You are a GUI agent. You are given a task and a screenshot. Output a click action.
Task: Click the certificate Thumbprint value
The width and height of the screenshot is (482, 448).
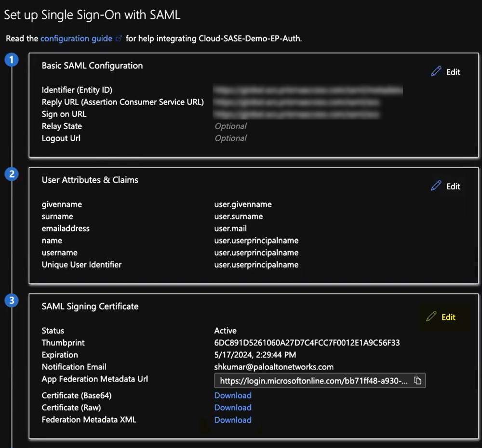pos(307,343)
